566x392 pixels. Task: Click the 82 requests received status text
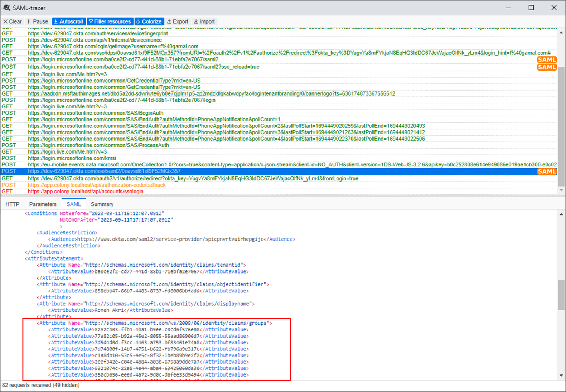click(x=41, y=385)
